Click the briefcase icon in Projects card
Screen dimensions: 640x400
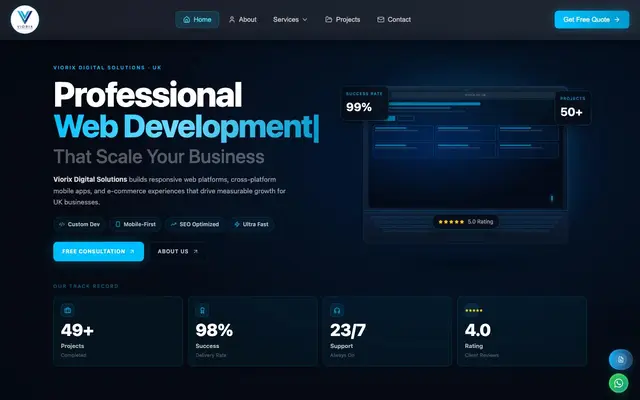67,310
